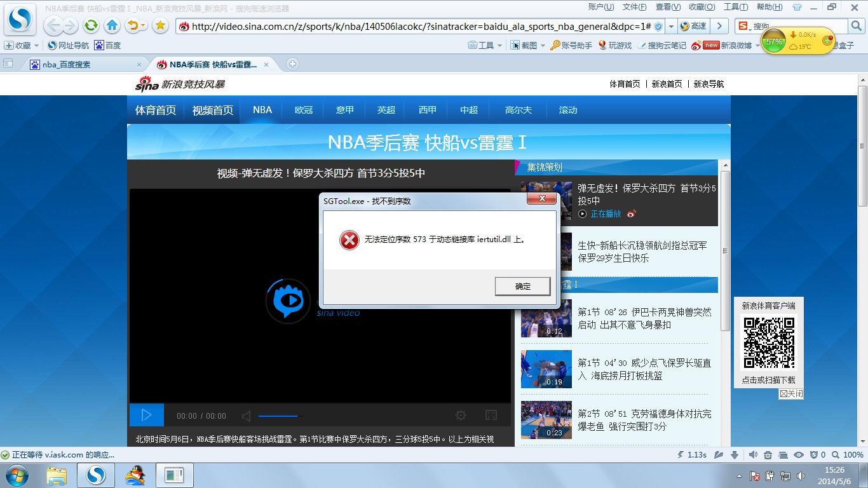Click the leaf icon in browser status bar
868x488 pixels.
pyautogui.click(x=719, y=455)
